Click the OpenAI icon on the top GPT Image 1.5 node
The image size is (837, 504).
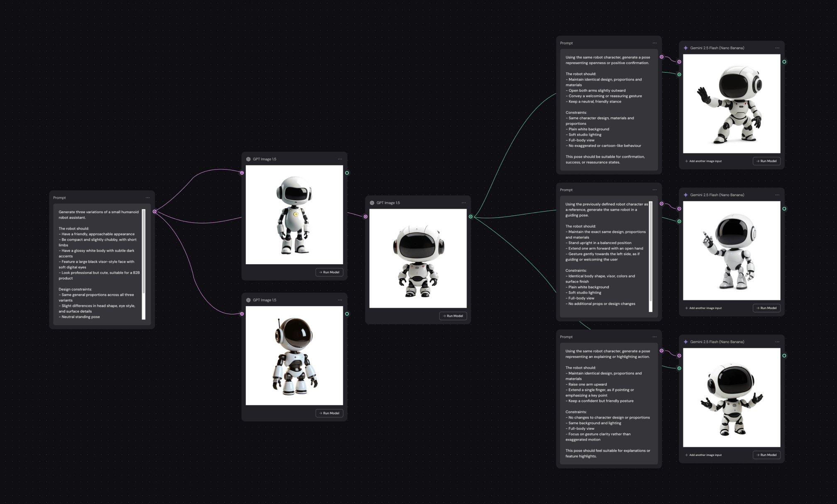point(249,159)
